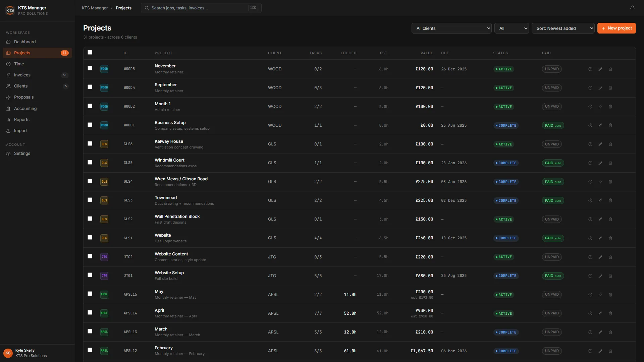This screenshot has height=362, width=644.
Task: Click the WOOD client badge in November row
Action: pyautogui.click(x=104, y=69)
